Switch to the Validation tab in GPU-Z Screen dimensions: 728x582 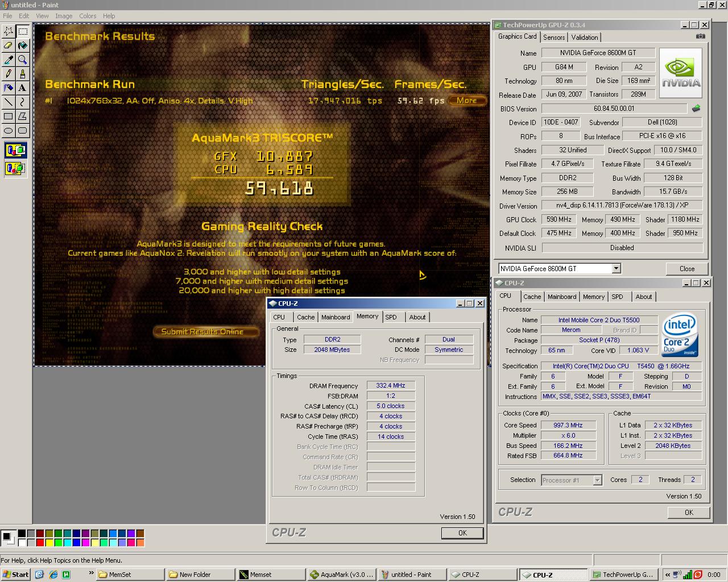(584, 38)
